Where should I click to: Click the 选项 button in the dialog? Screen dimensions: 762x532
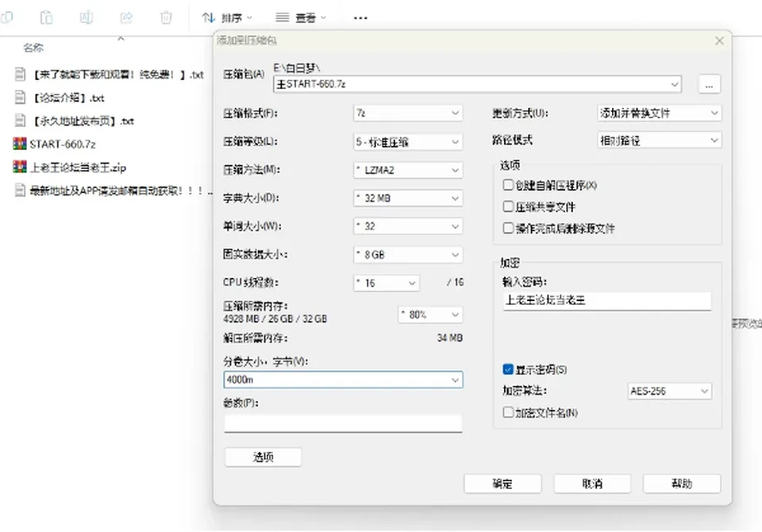coord(263,457)
